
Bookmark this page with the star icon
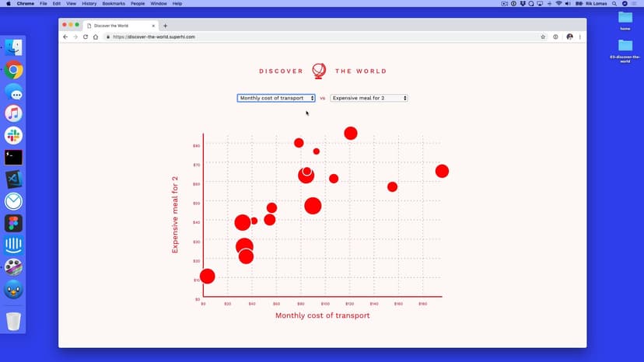pyautogui.click(x=543, y=37)
